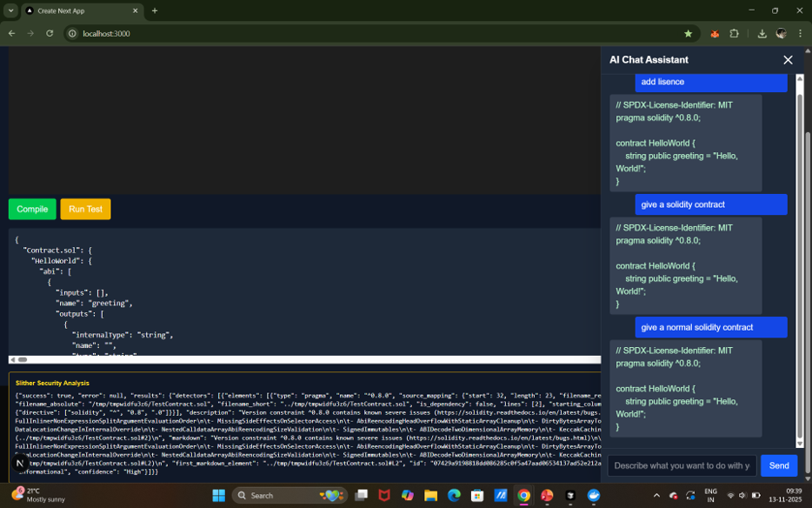Image resolution: width=812 pixels, height=508 pixels.
Task: Open Microsoft Store from the taskbar
Action: coord(477,496)
